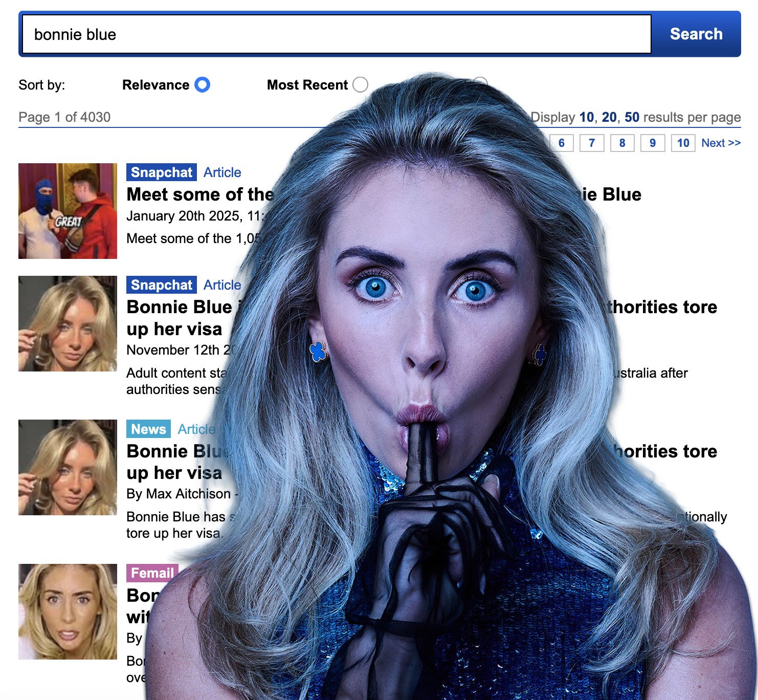Screen dimensions: 758x700
Task: Show 50 results per page
Action: [632, 117]
